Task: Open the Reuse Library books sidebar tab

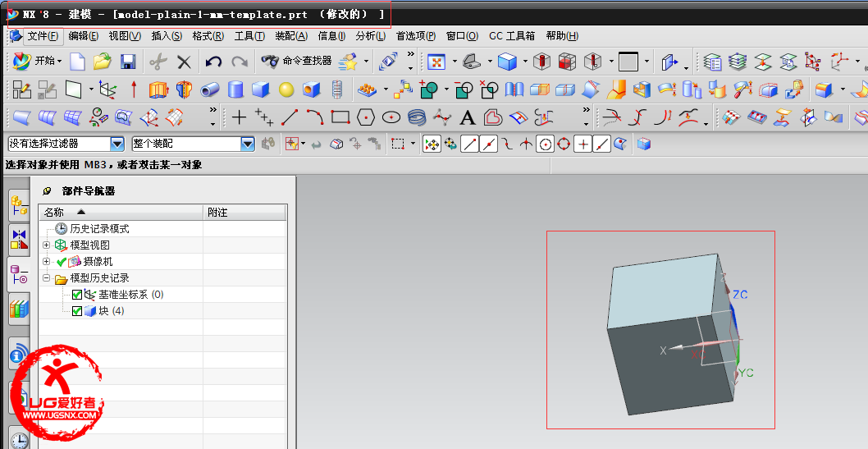Action: pos(19,310)
